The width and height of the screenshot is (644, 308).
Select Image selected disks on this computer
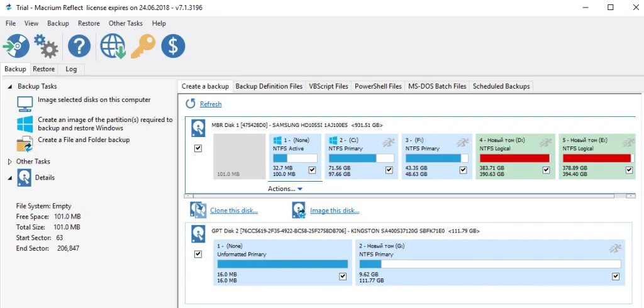point(94,100)
